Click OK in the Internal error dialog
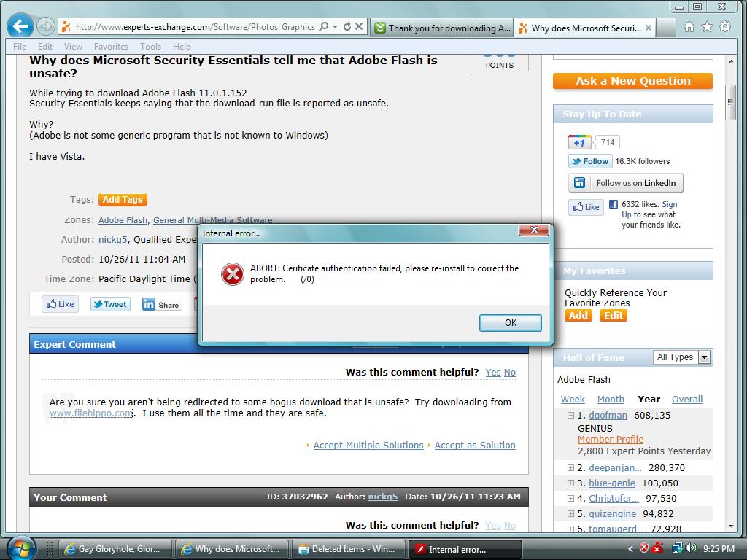Image resolution: width=747 pixels, height=560 pixels. [510, 323]
